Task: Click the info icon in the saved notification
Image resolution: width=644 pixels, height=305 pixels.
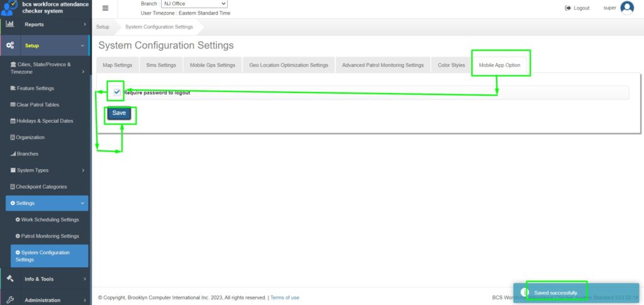Action: click(526, 292)
